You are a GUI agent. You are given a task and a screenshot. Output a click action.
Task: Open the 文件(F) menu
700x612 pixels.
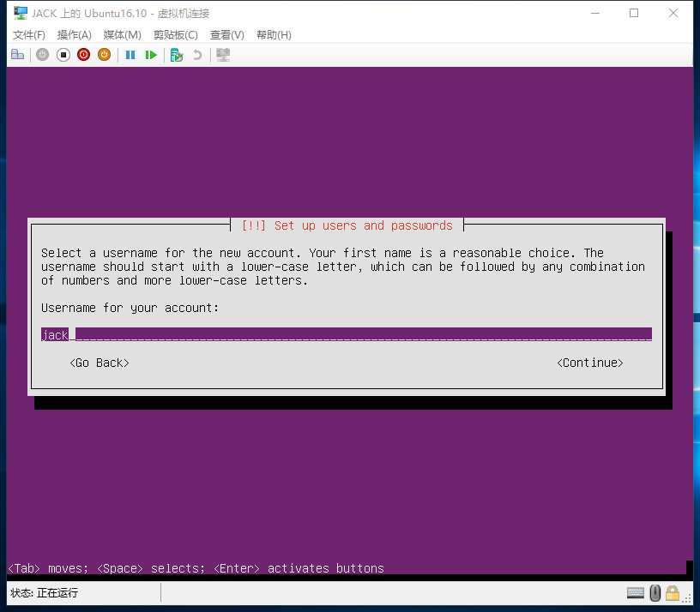[x=29, y=35]
